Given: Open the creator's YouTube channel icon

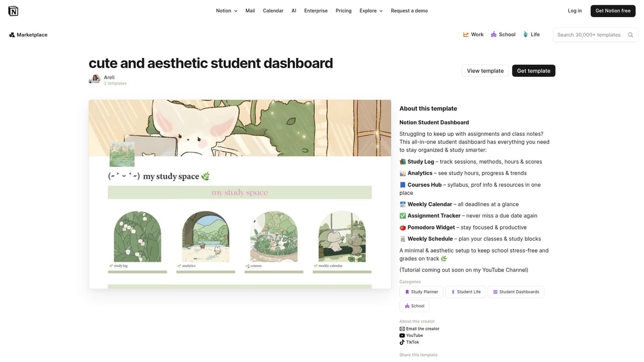Looking at the screenshot, I should [402, 335].
